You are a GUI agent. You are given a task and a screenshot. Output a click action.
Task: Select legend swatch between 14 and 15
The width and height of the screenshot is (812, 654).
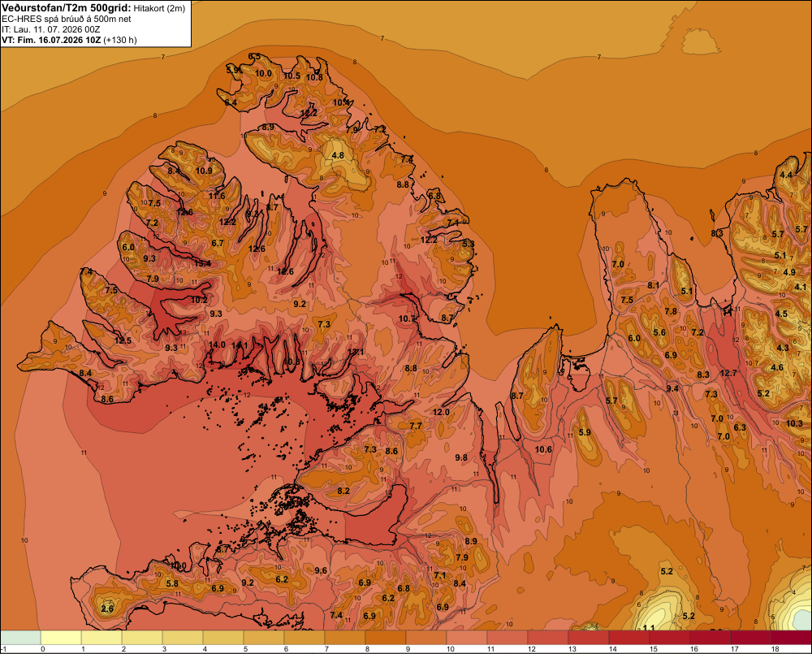[629, 637]
